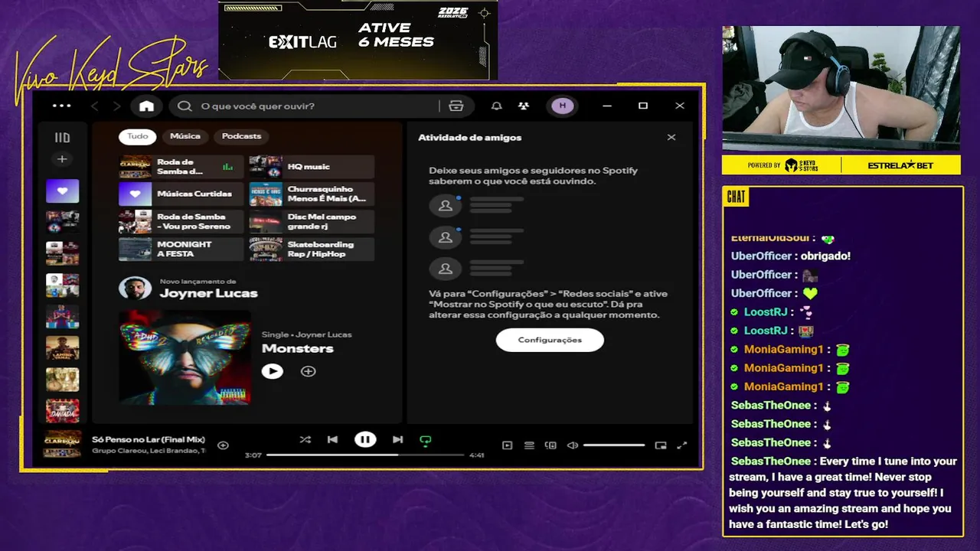Open the 'Músicas Curtidas' tile
This screenshot has height=551, width=980.
(x=181, y=194)
